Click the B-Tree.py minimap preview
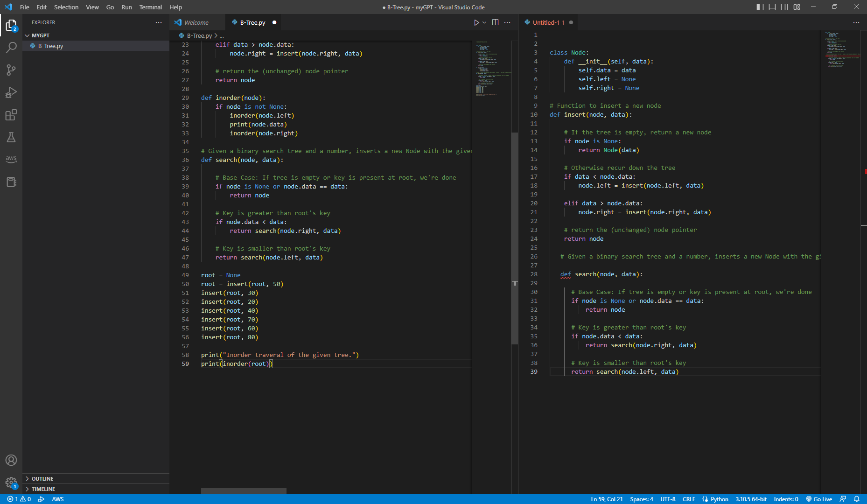This screenshot has width=867, height=504. pyautogui.click(x=491, y=68)
